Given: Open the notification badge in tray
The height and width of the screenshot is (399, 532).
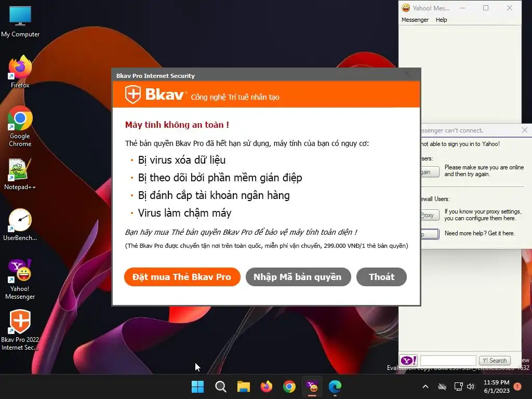Looking at the screenshot, I should pos(517,387).
